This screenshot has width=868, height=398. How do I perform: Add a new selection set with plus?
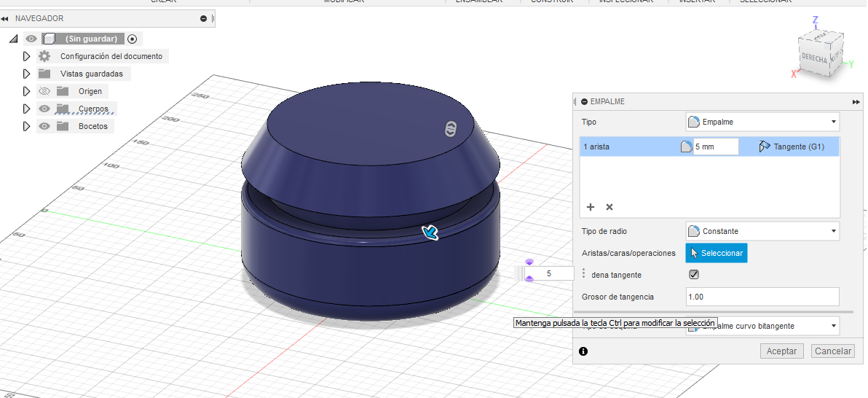tap(591, 207)
